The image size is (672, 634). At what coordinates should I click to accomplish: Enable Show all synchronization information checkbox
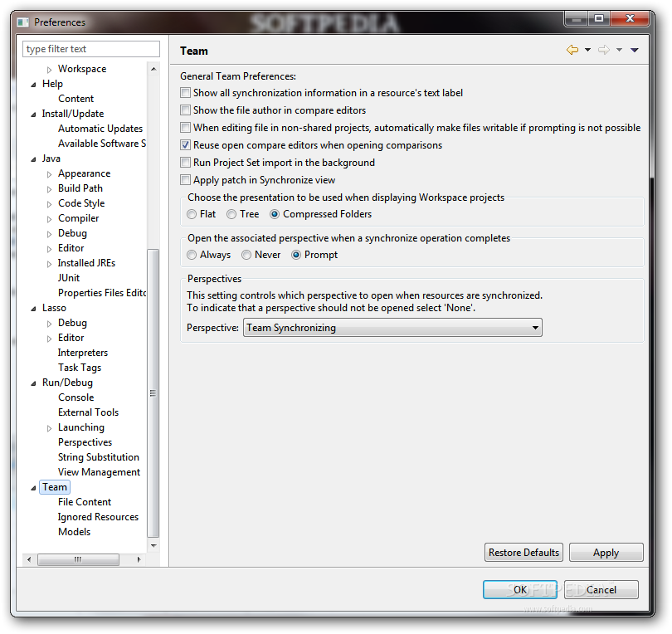click(x=185, y=93)
